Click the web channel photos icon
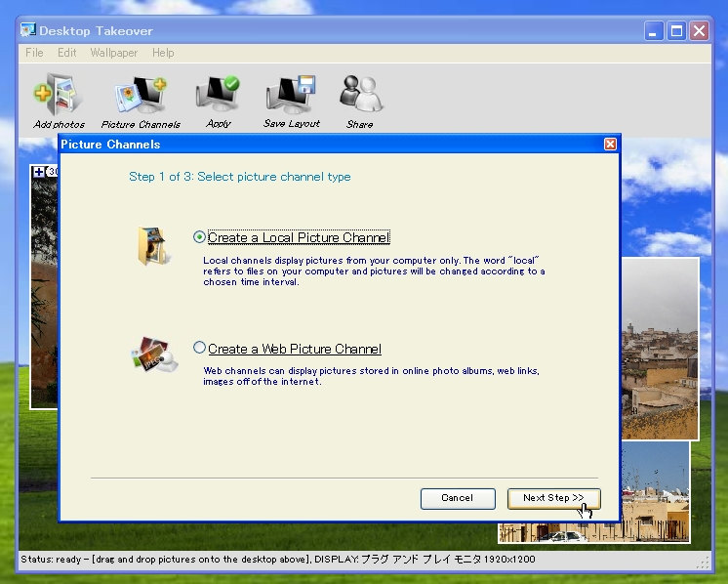The width and height of the screenshot is (728, 584). pyautogui.click(x=154, y=355)
